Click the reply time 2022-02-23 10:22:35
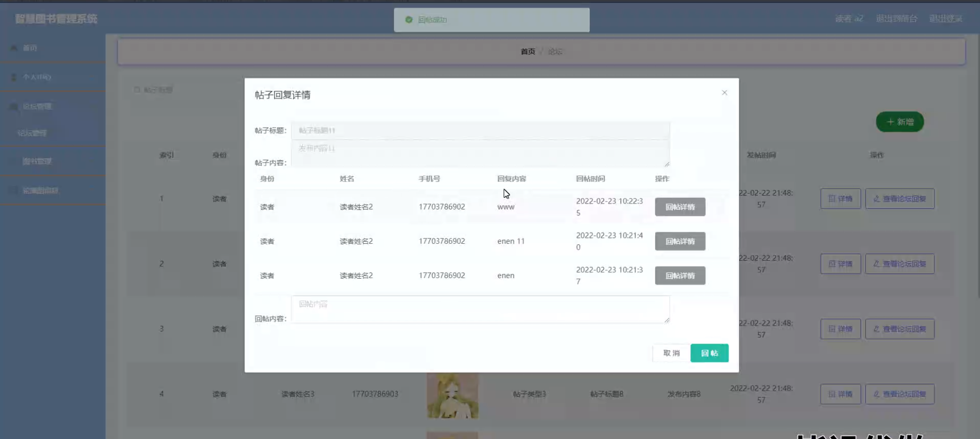The image size is (980, 439). (609, 207)
